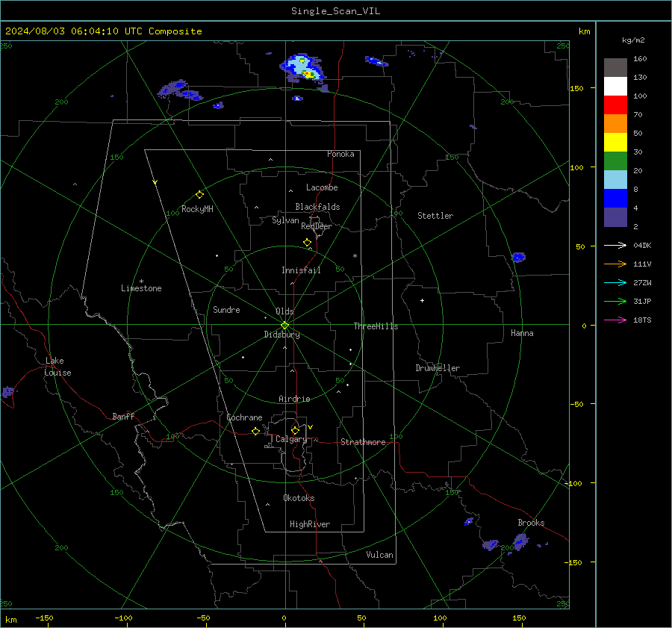Click the Lake Louise label
672x628 pixels.
[57, 367]
